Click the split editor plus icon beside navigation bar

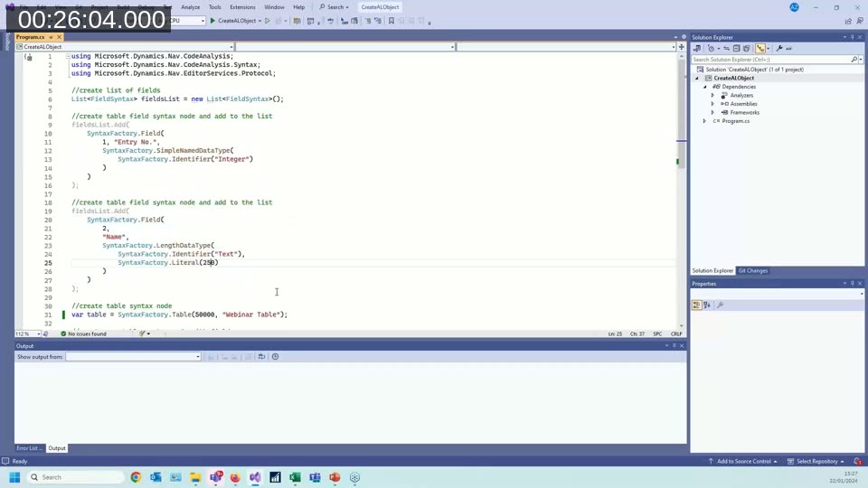682,47
